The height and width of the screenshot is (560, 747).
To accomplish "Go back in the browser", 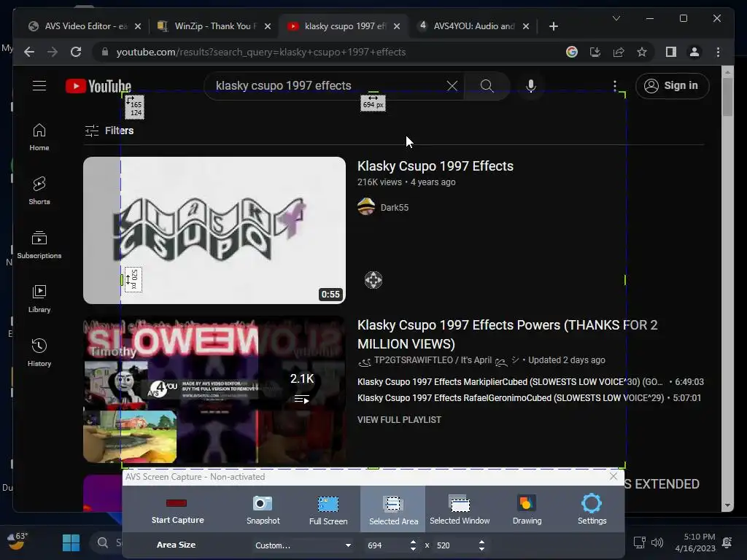I will [29, 52].
